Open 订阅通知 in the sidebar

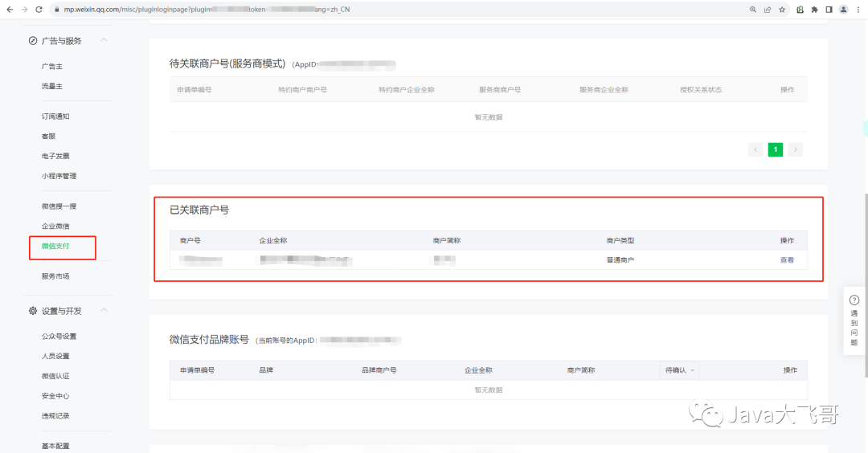coord(55,116)
